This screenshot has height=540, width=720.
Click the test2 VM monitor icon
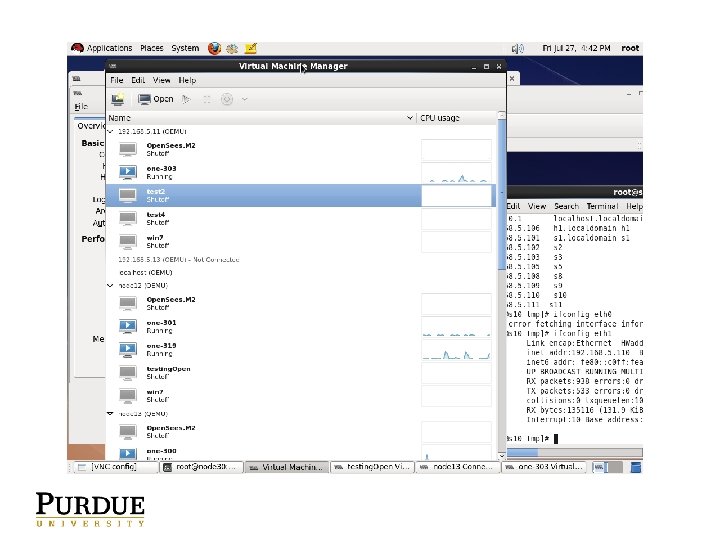pos(128,196)
